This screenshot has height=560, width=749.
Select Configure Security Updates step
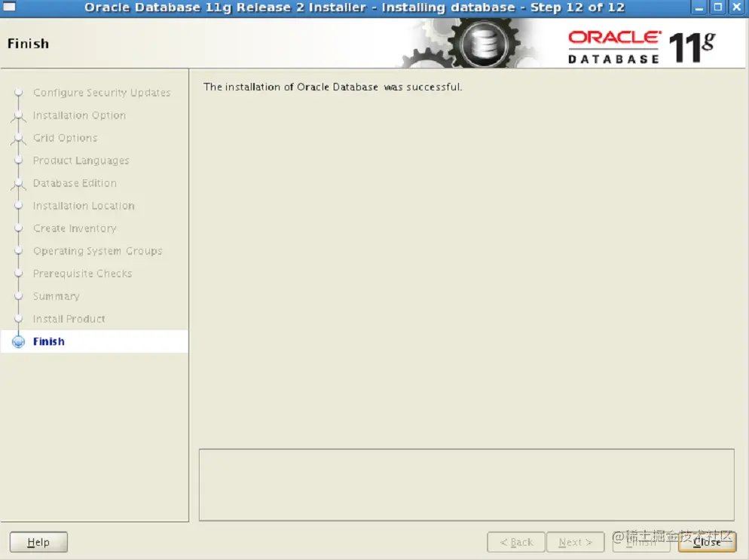(x=102, y=92)
